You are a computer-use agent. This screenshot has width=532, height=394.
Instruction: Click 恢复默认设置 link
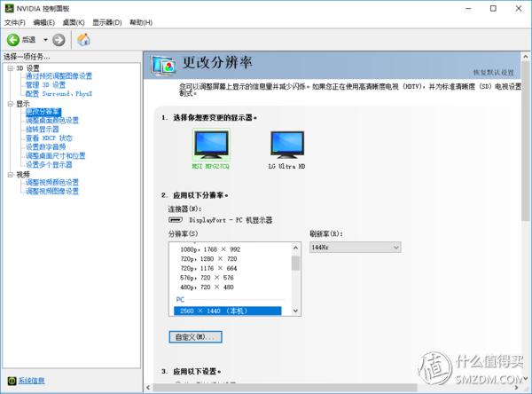coord(493,73)
